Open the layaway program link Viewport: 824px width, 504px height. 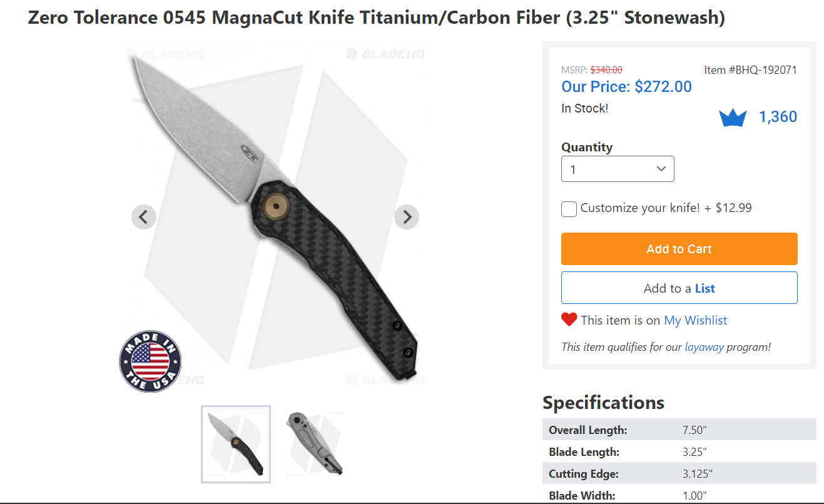[x=704, y=346]
